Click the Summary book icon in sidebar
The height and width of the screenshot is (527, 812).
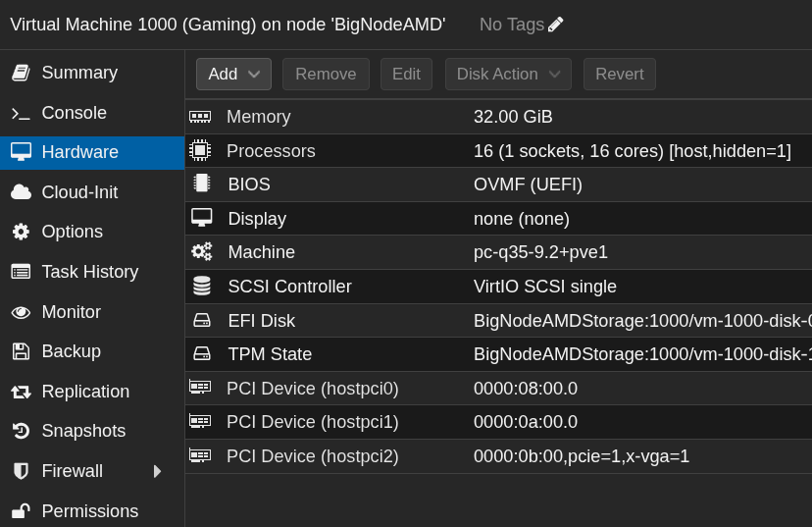point(21,73)
